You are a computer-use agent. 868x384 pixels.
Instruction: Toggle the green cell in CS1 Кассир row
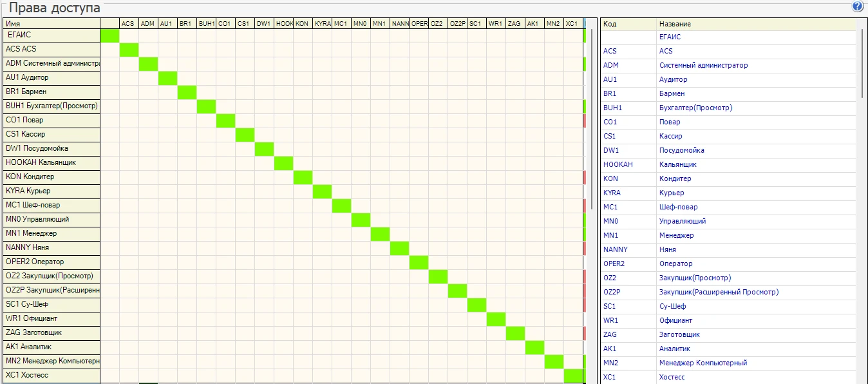pos(245,135)
